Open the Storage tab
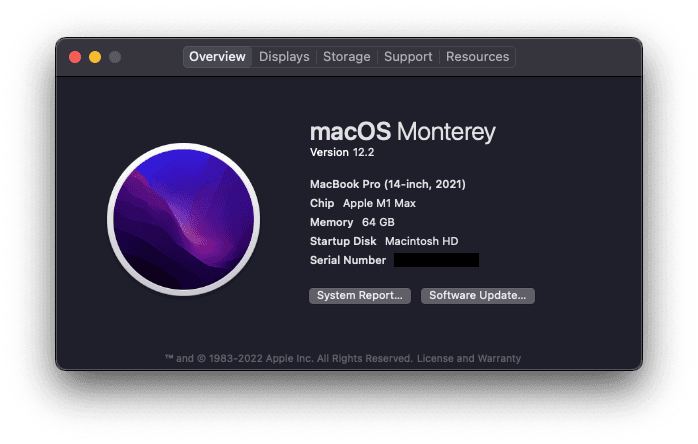698x444 pixels. click(346, 57)
